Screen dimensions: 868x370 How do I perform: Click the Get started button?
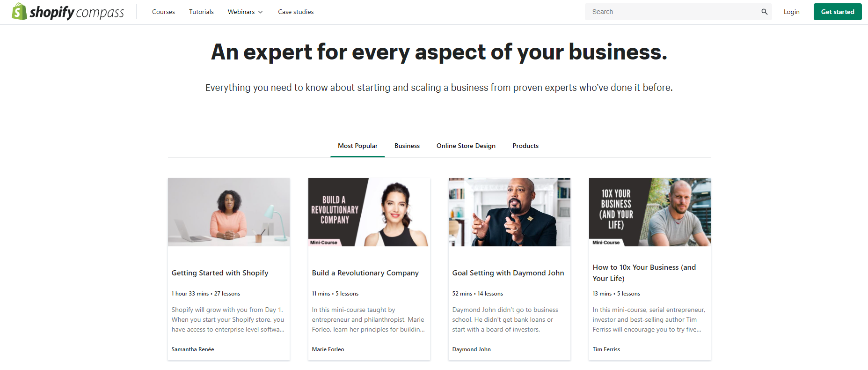coord(837,11)
